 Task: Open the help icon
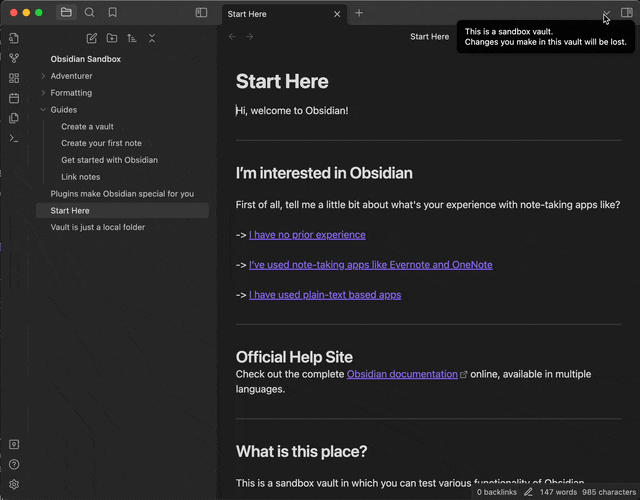[14, 464]
